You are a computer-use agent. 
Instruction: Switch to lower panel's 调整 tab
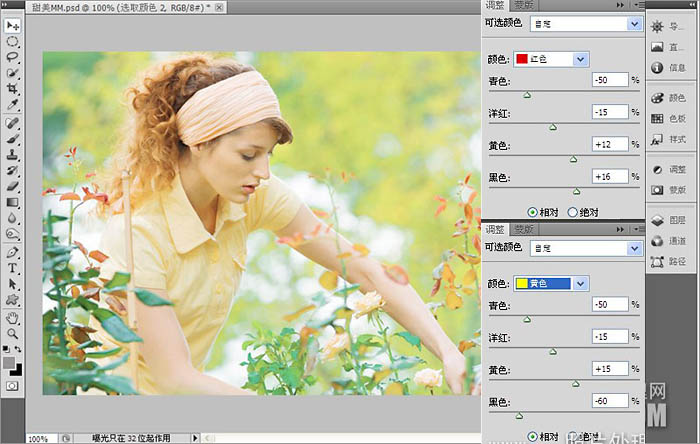pyautogui.click(x=495, y=229)
